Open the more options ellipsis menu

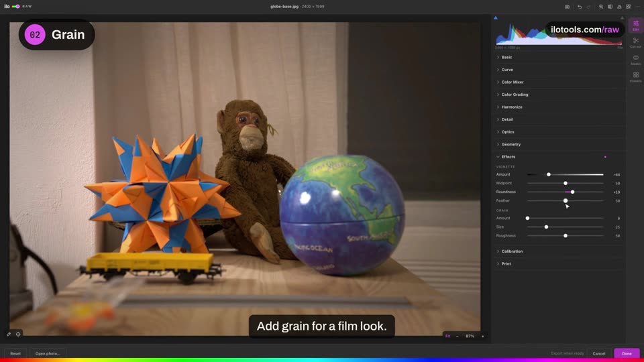point(638,7)
